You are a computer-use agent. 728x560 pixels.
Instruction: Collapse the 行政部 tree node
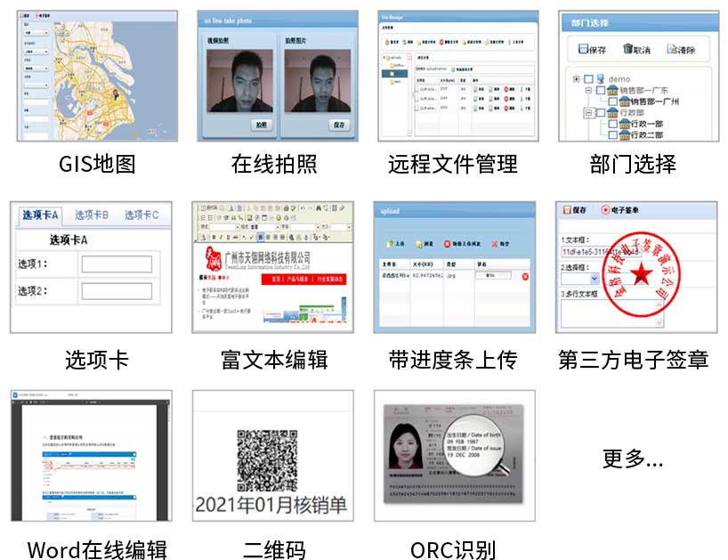(588, 112)
